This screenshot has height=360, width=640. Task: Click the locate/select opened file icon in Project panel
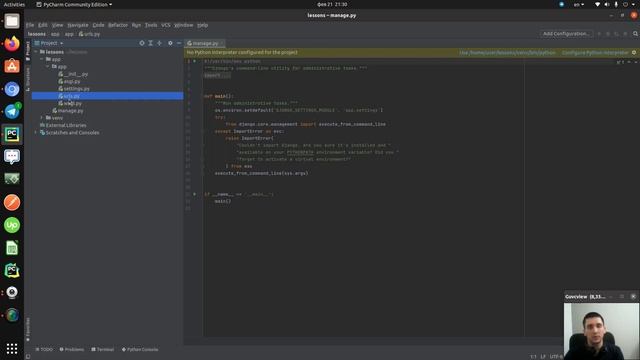(x=142, y=43)
